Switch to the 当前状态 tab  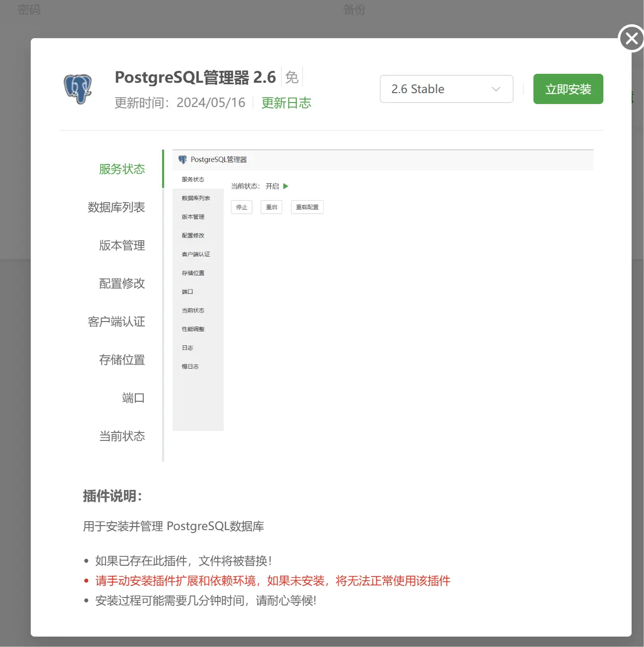tap(122, 436)
